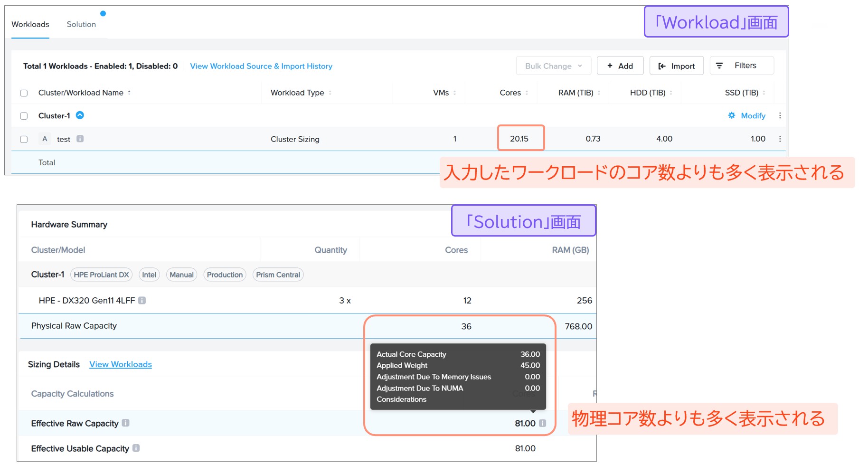Click the Modify gear icon
The image size is (868, 465).
tap(732, 115)
